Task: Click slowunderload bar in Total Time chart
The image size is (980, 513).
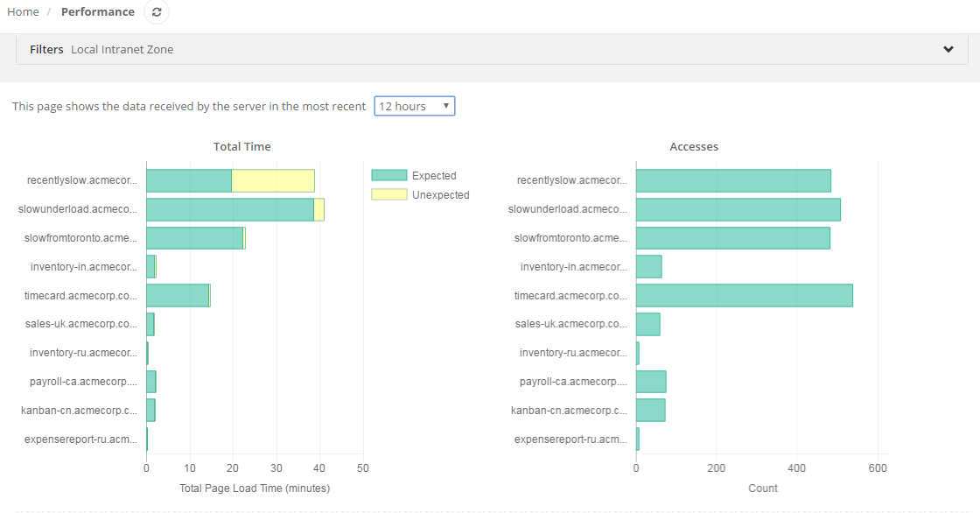Action: pyautogui.click(x=229, y=209)
